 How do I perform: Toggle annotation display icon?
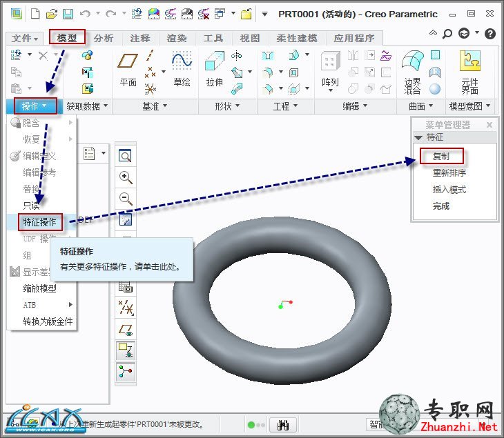(x=126, y=350)
